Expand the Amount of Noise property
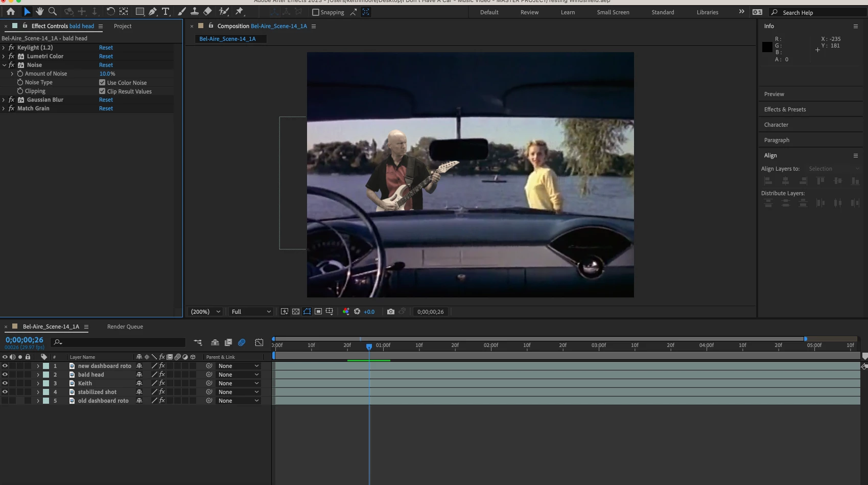868x485 pixels. click(12, 74)
